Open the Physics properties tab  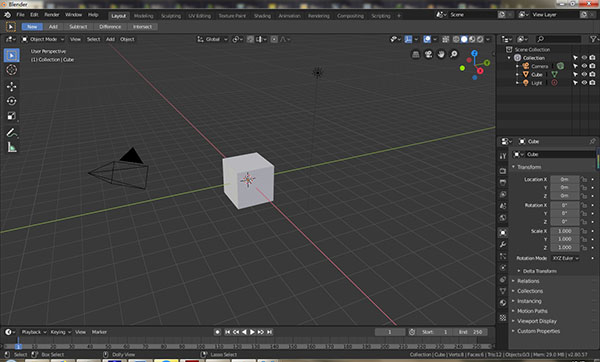pos(503,267)
